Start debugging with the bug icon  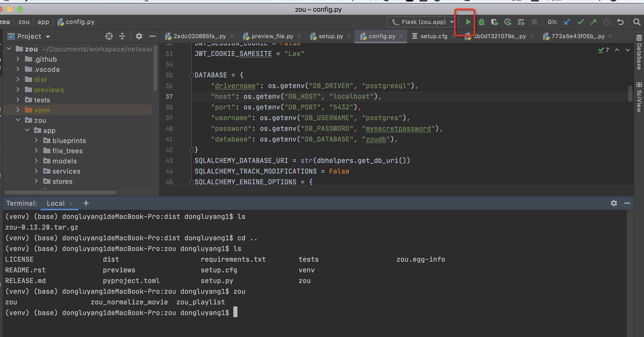tap(481, 22)
